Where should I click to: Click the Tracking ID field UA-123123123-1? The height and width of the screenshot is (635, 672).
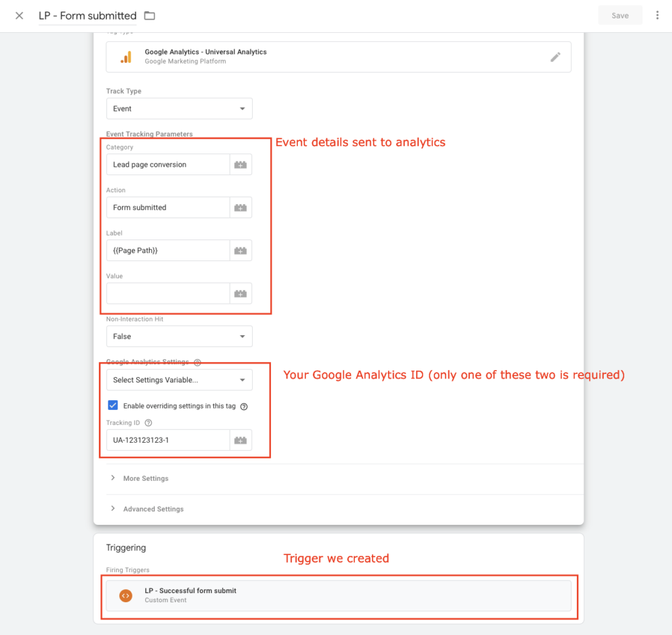(x=168, y=440)
